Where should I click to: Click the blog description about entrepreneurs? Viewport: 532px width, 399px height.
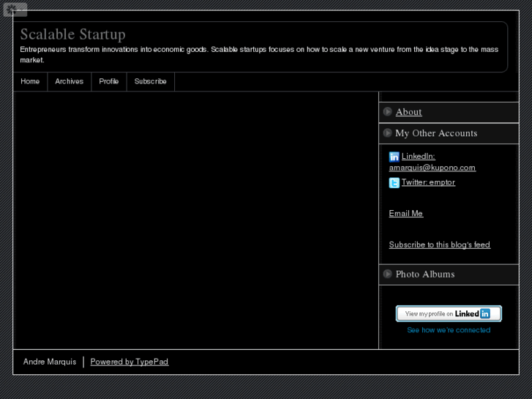(259, 55)
